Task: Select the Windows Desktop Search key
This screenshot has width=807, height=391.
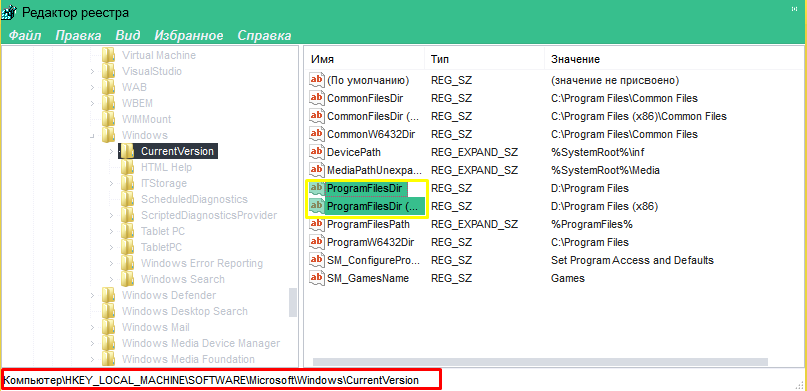Action: coord(184,311)
